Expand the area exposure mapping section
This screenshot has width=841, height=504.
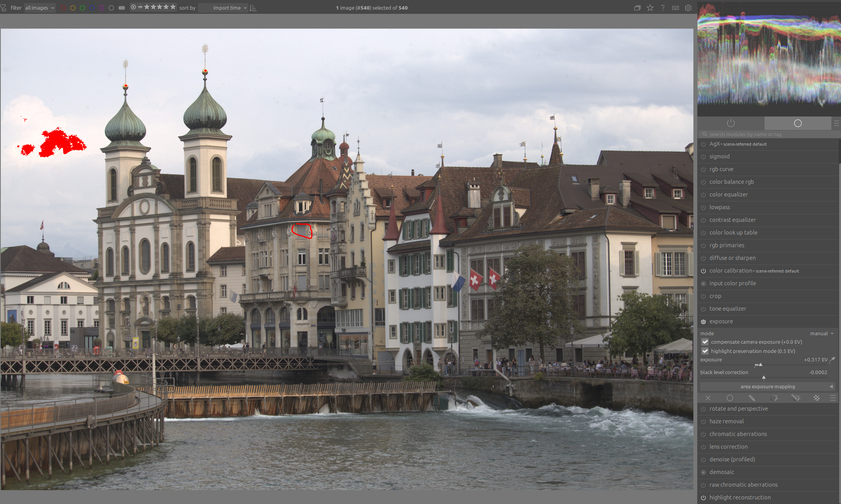click(768, 386)
